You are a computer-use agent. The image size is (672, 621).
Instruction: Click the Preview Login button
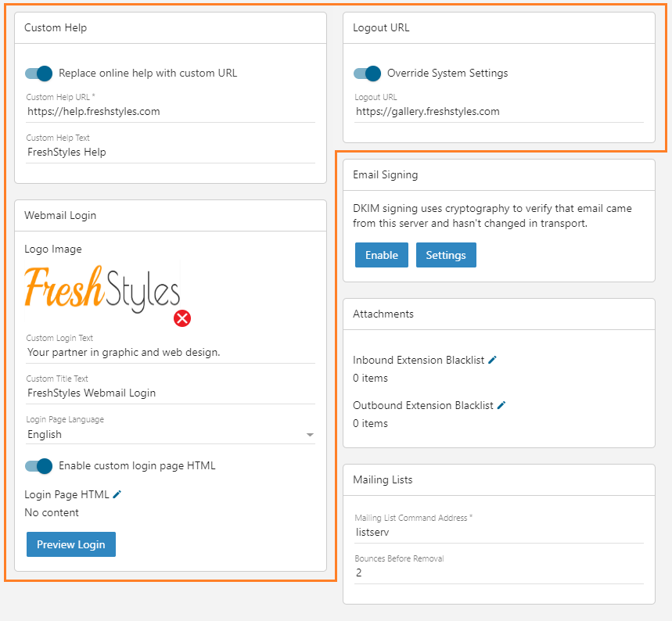pyautogui.click(x=71, y=544)
